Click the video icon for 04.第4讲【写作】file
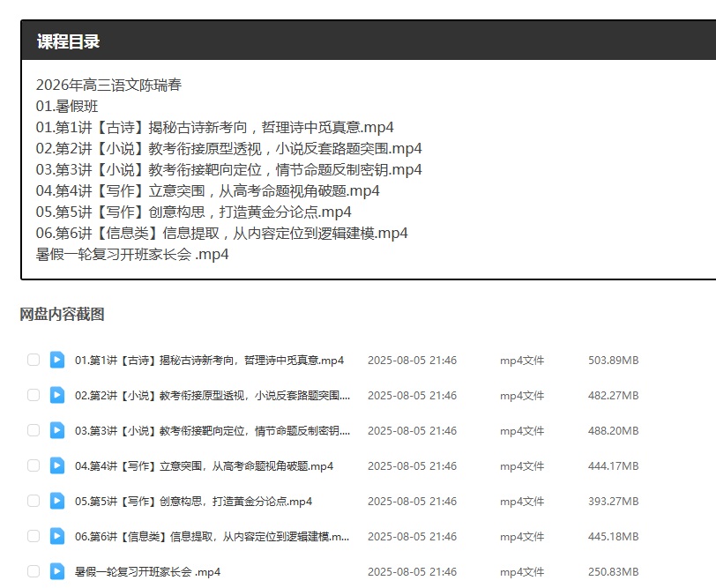 pyautogui.click(x=57, y=465)
